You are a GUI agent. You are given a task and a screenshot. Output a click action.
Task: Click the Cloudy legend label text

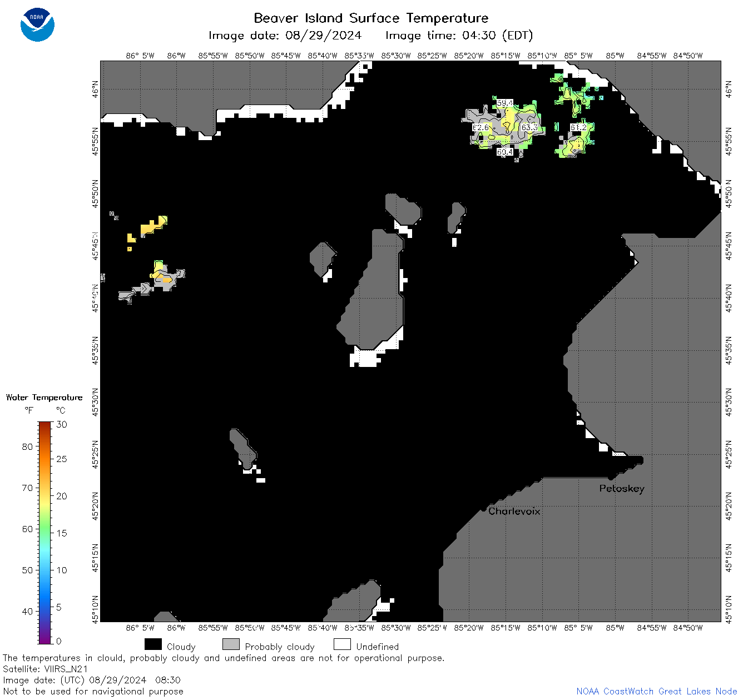(181, 647)
